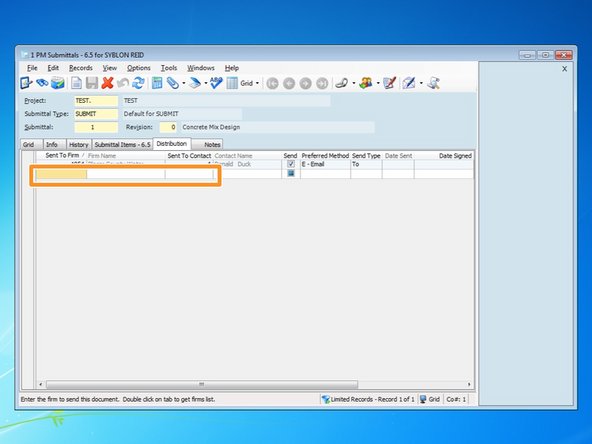592x444 pixels.
Task: Click the envelope with pen icon
Action: pos(409,83)
